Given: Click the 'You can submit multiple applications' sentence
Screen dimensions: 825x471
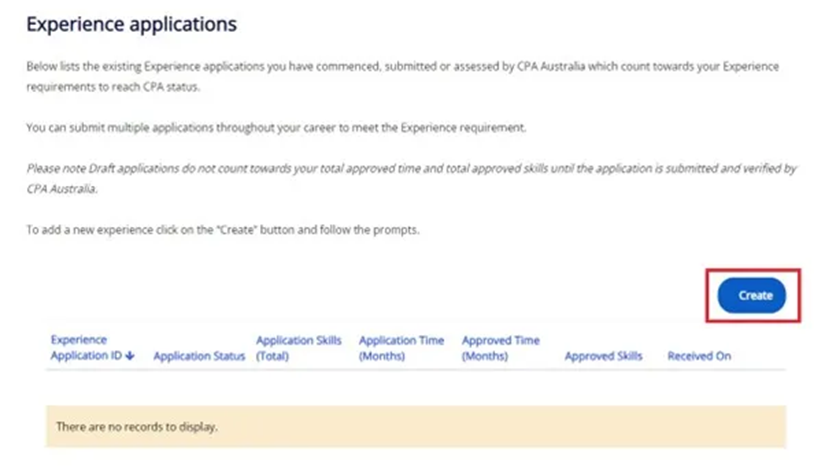Looking at the screenshot, I should pos(275,129).
